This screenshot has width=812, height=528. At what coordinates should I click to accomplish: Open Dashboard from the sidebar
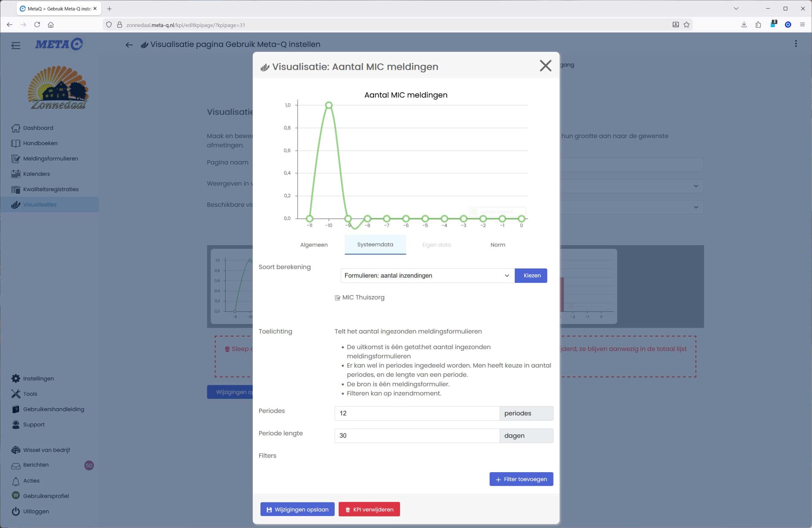tap(38, 128)
